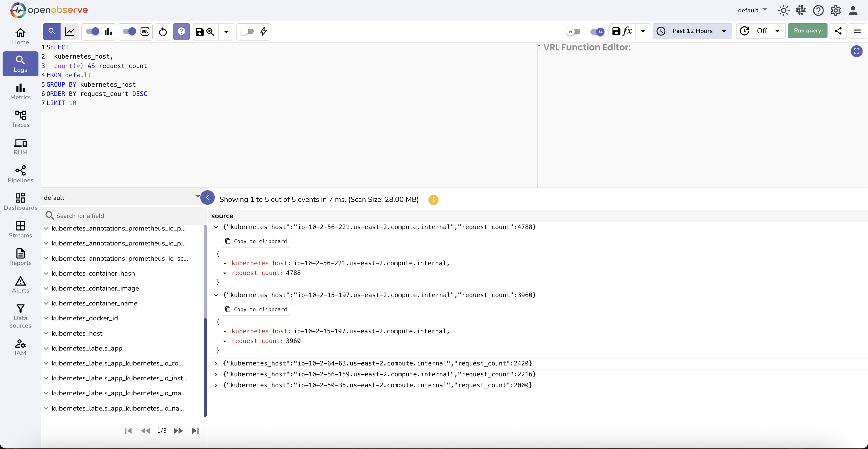Click the refresh reset filters icon
Viewport: 868px width, 449px height.
(163, 32)
